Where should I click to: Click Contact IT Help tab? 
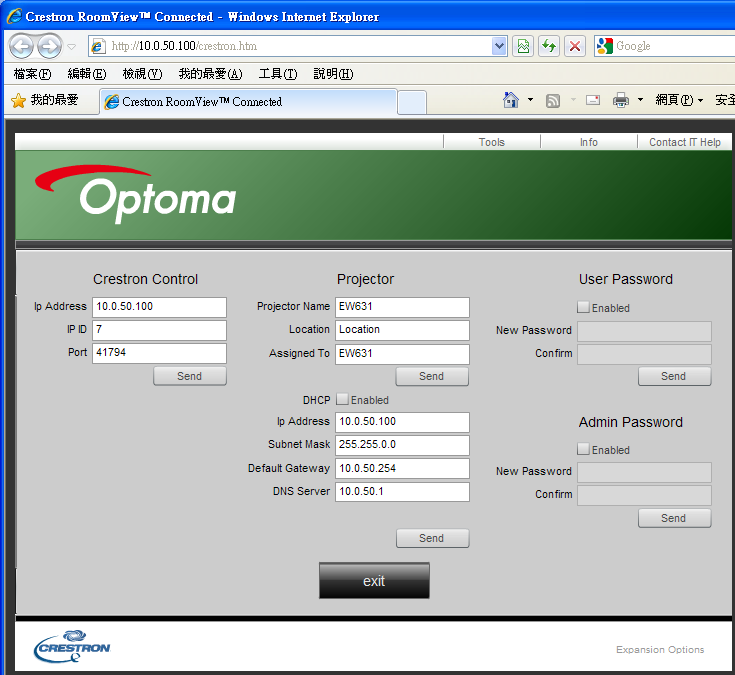pos(684,142)
